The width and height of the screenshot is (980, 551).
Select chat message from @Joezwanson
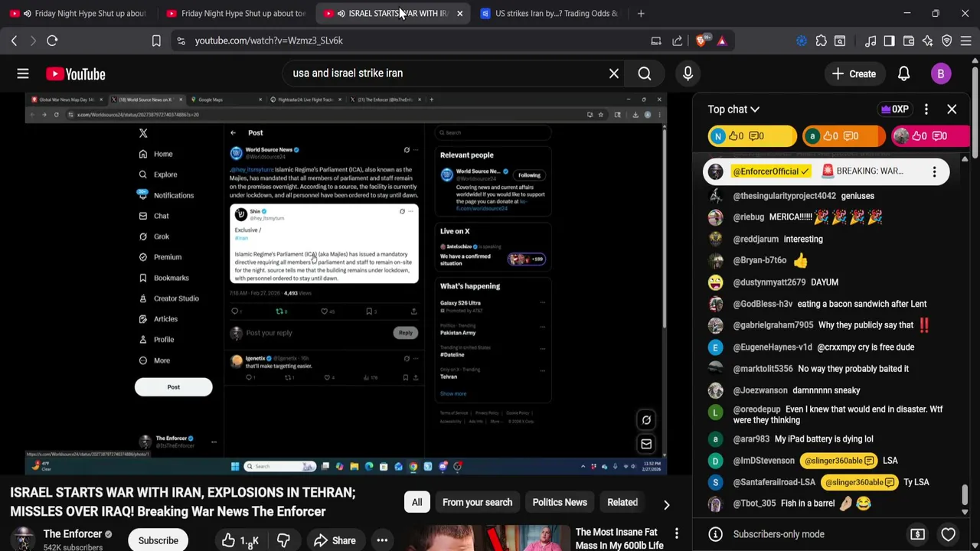tap(825, 390)
